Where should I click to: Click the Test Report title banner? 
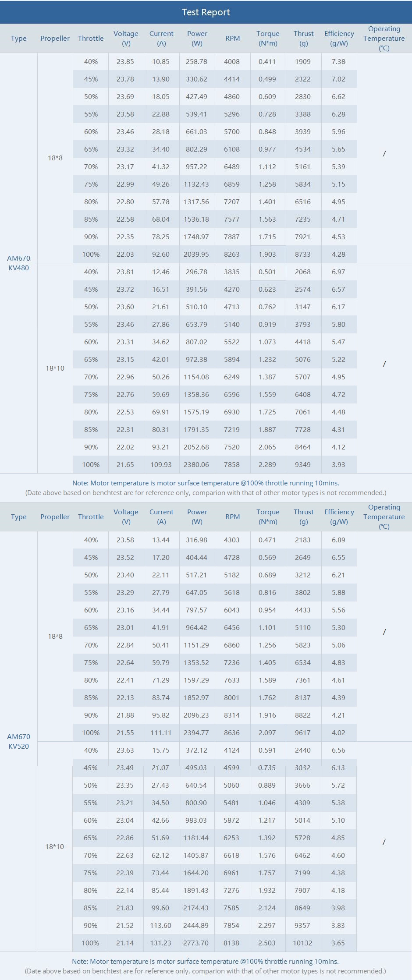206,12
